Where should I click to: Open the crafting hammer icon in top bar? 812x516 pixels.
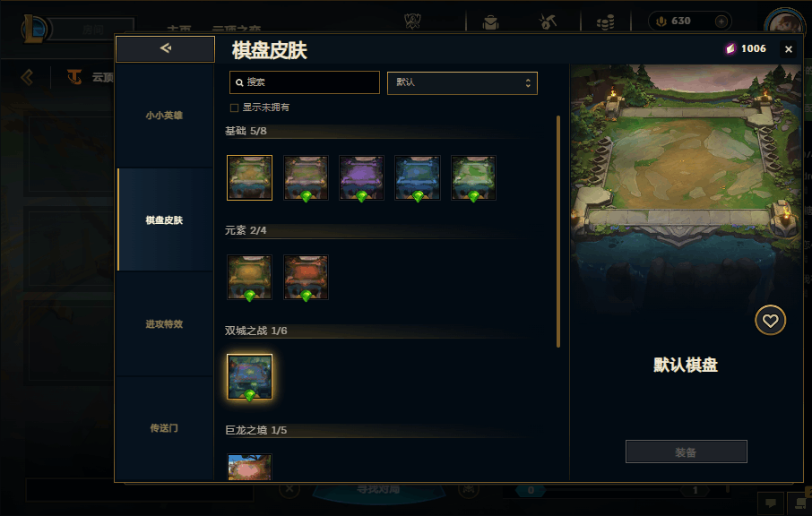click(x=548, y=21)
